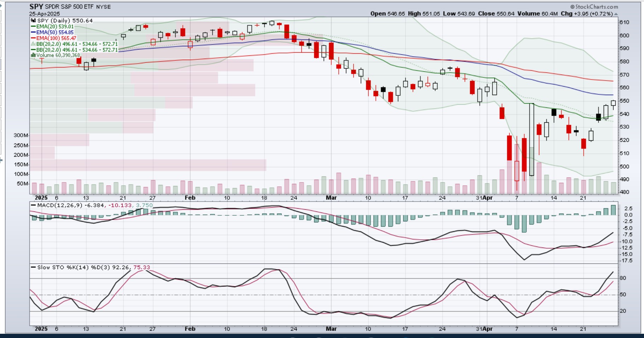This screenshot has width=644, height=338.
Task: Click the 610 price axis label
Action: pos(624,22)
